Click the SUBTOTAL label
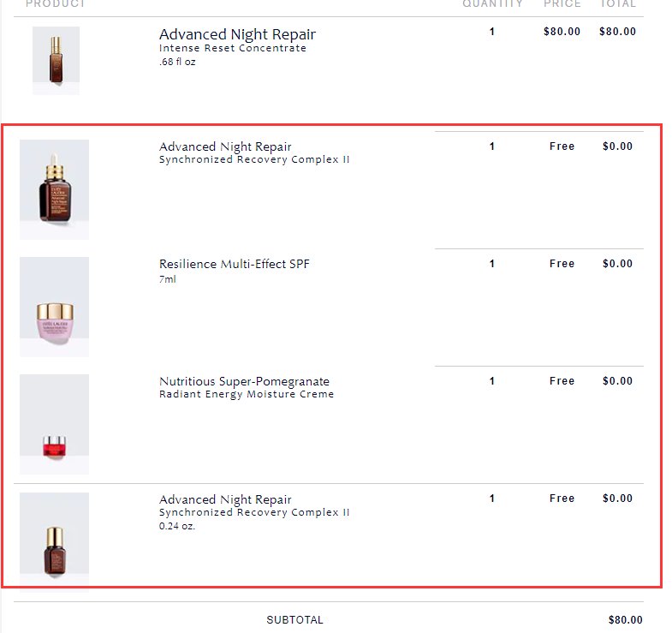The width and height of the screenshot is (672, 633). click(x=294, y=619)
